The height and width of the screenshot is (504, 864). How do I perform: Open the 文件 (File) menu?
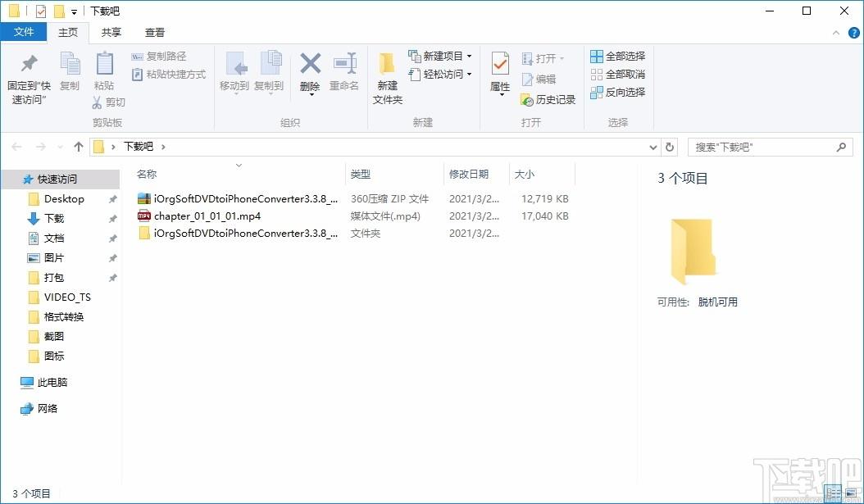pyautogui.click(x=23, y=32)
